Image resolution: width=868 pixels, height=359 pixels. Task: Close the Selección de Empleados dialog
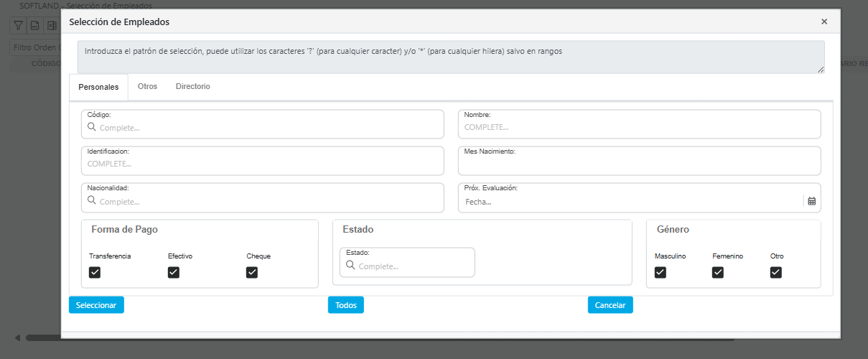pos(824,22)
